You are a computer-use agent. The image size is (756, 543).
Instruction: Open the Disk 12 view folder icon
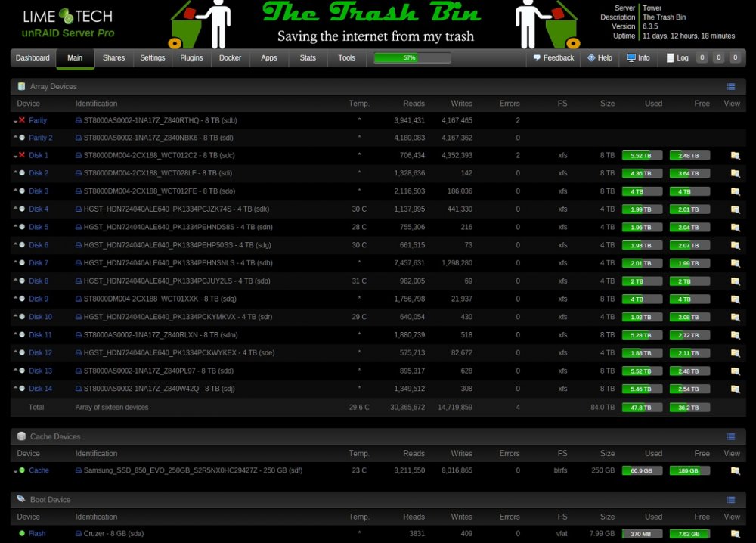coord(735,353)
